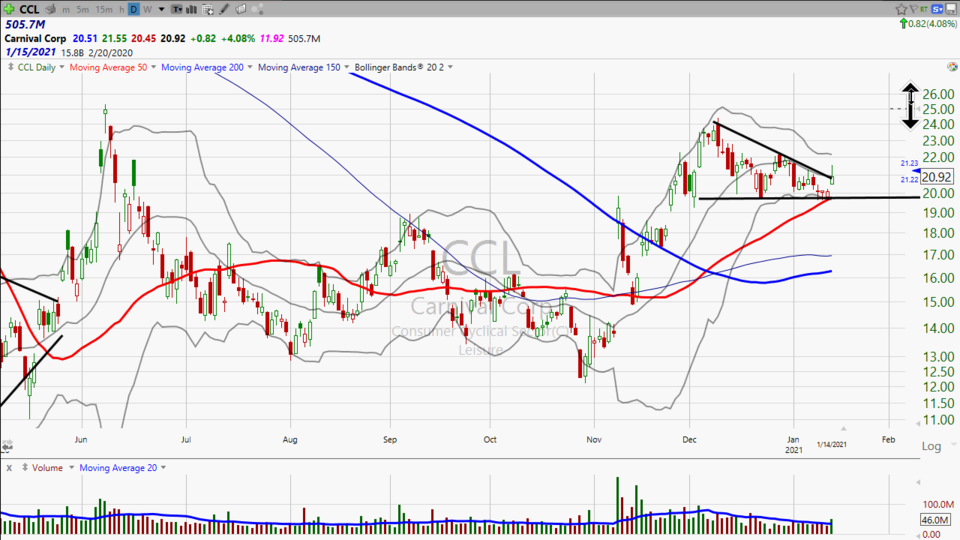
Task: Click the high price 21.55
Action: pos(114,39)
